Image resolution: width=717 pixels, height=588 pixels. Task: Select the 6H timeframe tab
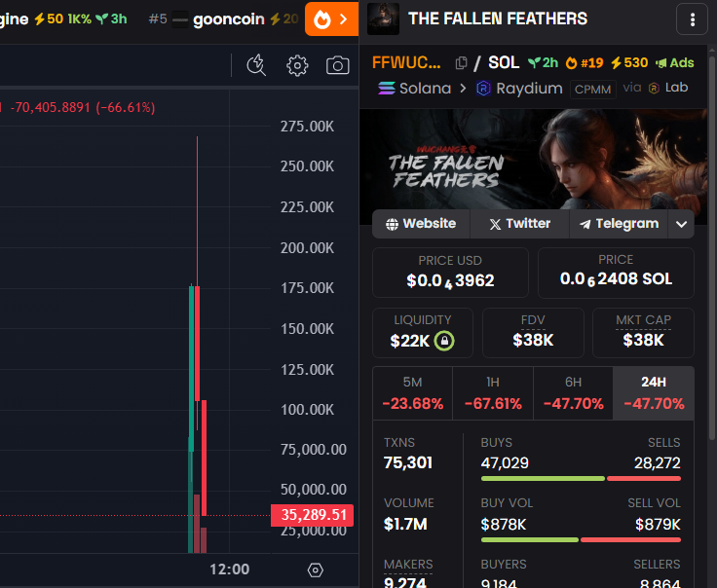[573, 393]
